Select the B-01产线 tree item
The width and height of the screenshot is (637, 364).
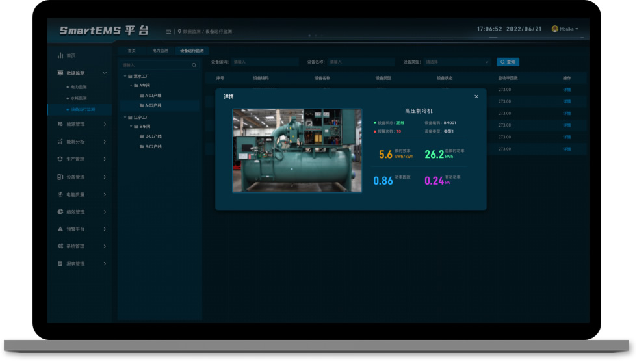click(153, 136)
